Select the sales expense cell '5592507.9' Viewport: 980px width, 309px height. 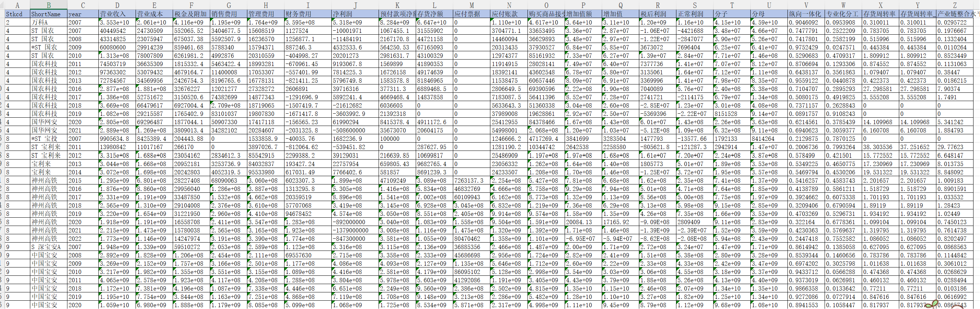(x=229, y=39)
